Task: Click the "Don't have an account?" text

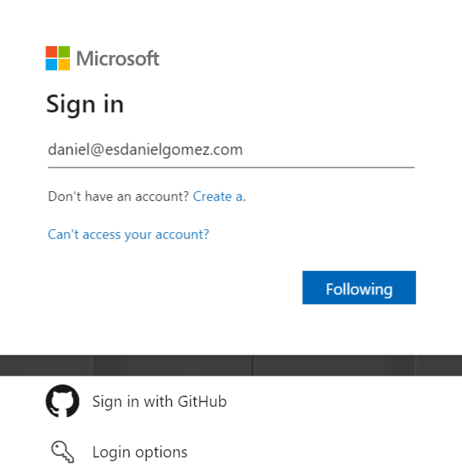Action: tap(118, 196)
